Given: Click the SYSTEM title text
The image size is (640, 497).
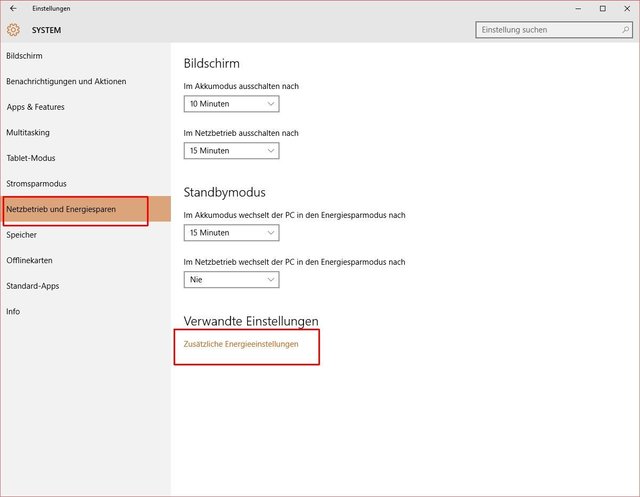Looking at the screenshot, I should pos(47,30).
